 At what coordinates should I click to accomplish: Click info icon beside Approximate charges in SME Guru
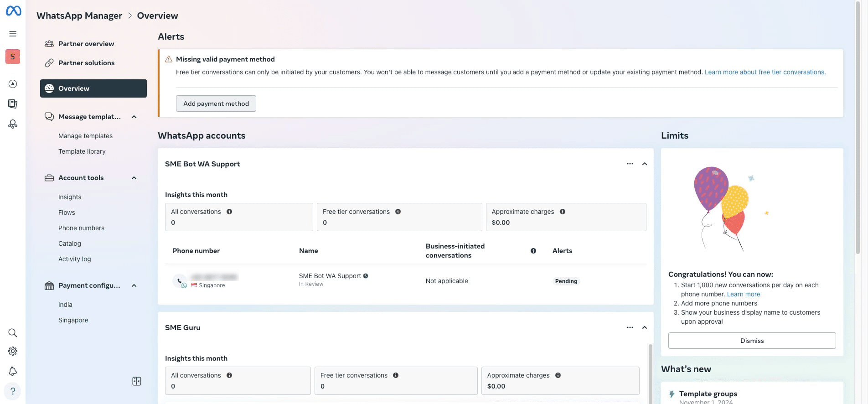[558, 375]
